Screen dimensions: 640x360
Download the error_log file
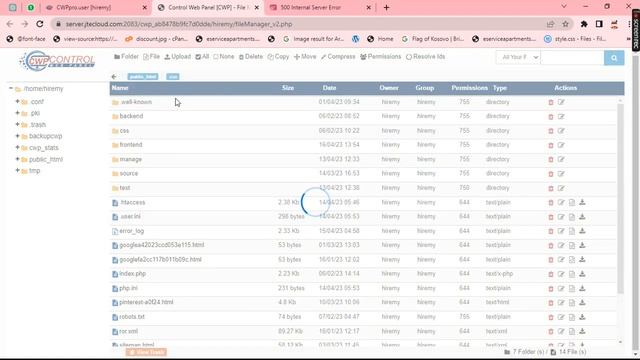[582, 231]
